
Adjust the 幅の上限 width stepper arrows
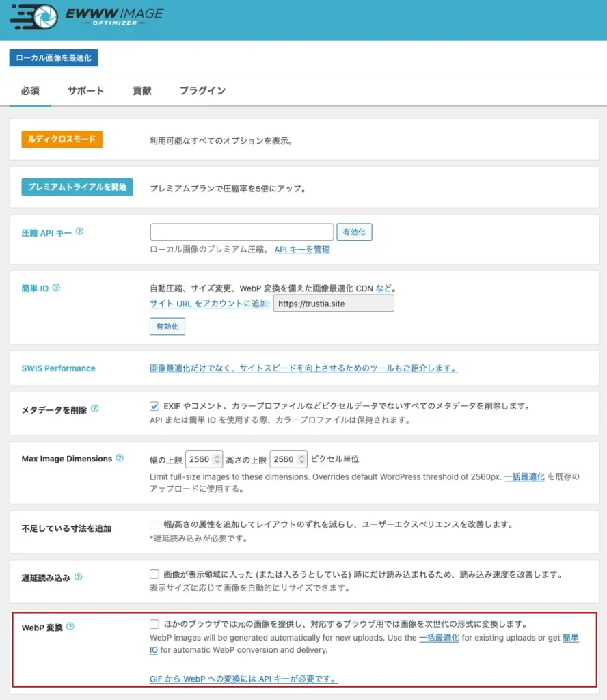click(x=217, y=459)
